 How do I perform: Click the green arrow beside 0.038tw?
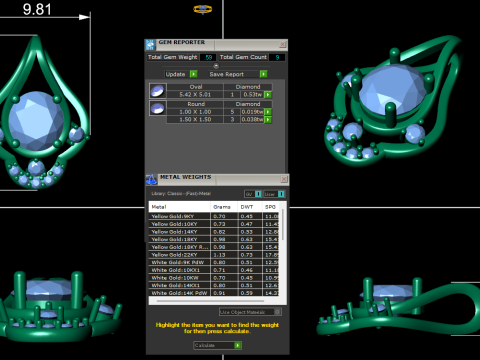tap(268, 119)
